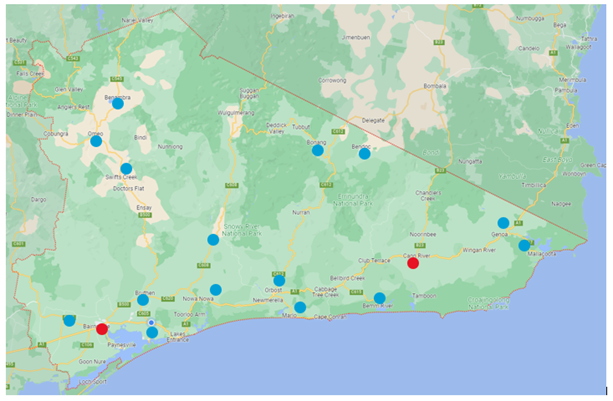
Task: Click the blue marker near Snowy River National Park
Action: tap(212, 240)
